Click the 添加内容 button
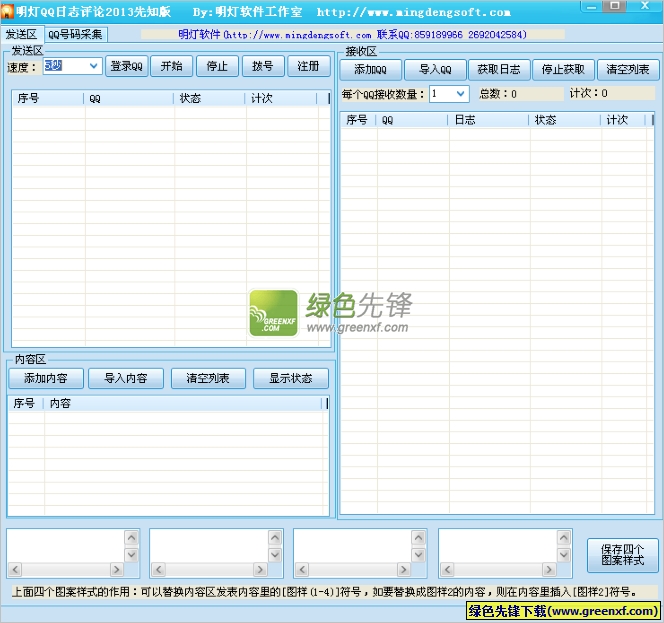664x623 pixels. click(x=46, y=378)
